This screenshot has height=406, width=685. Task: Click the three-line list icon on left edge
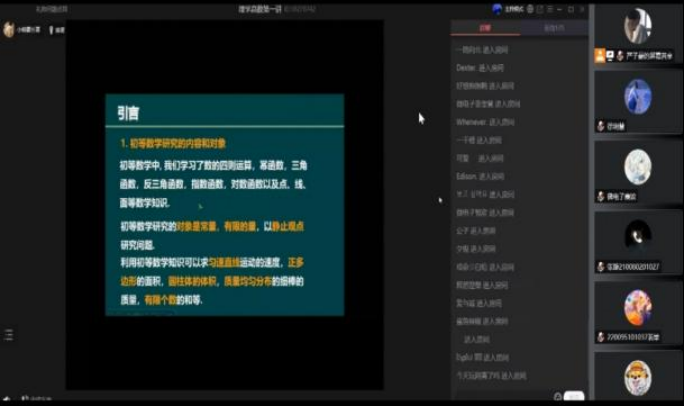pos(8,334)
